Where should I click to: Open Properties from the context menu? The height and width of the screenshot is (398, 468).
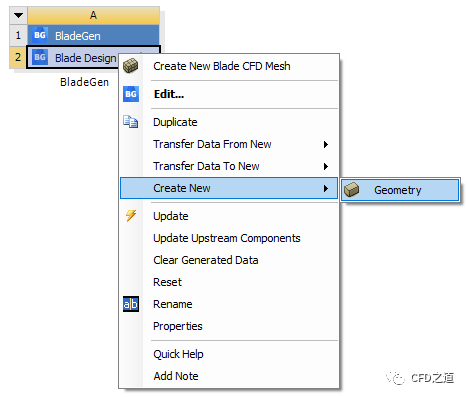[178, 326]
